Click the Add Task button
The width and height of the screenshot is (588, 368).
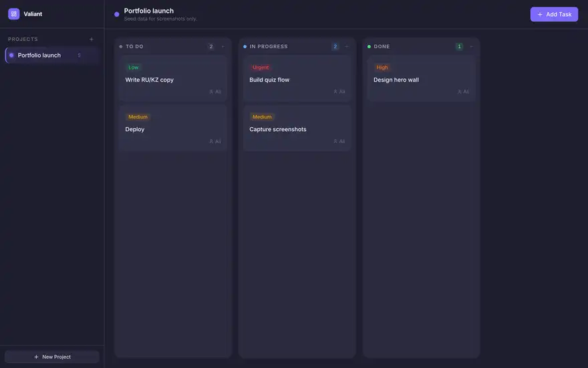pos(554,14)
